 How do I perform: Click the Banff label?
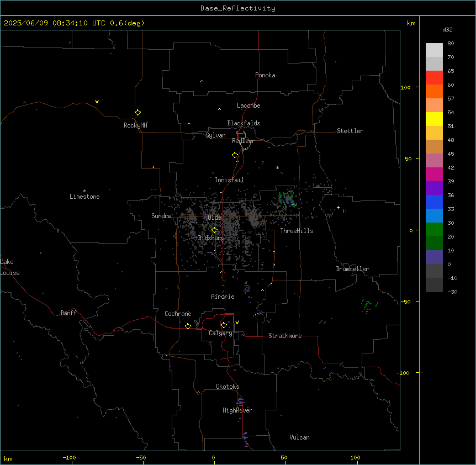coord(68,313)
